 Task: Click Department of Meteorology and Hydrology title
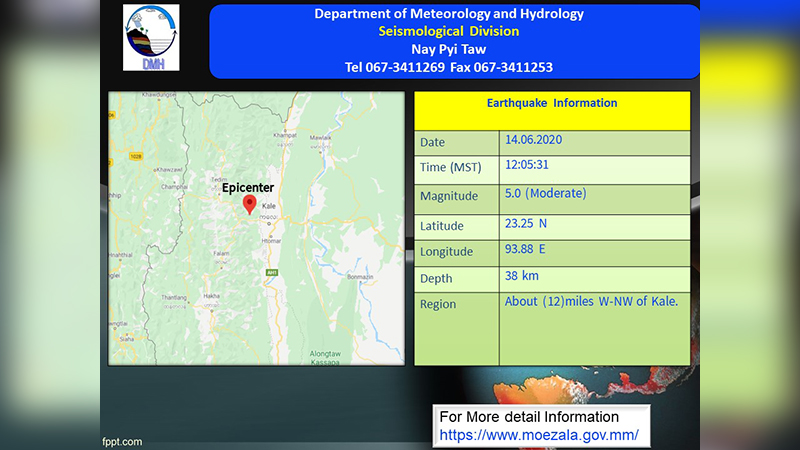(449, 14)
